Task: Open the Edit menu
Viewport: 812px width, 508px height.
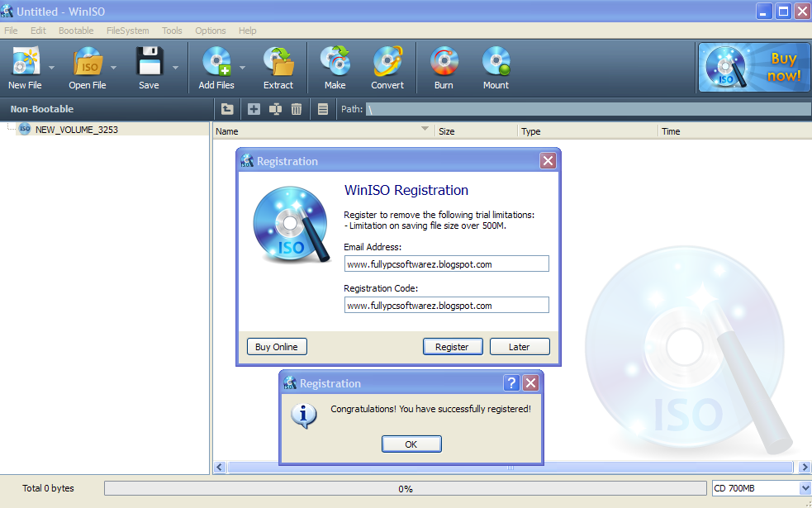Action: click(38, 31)
